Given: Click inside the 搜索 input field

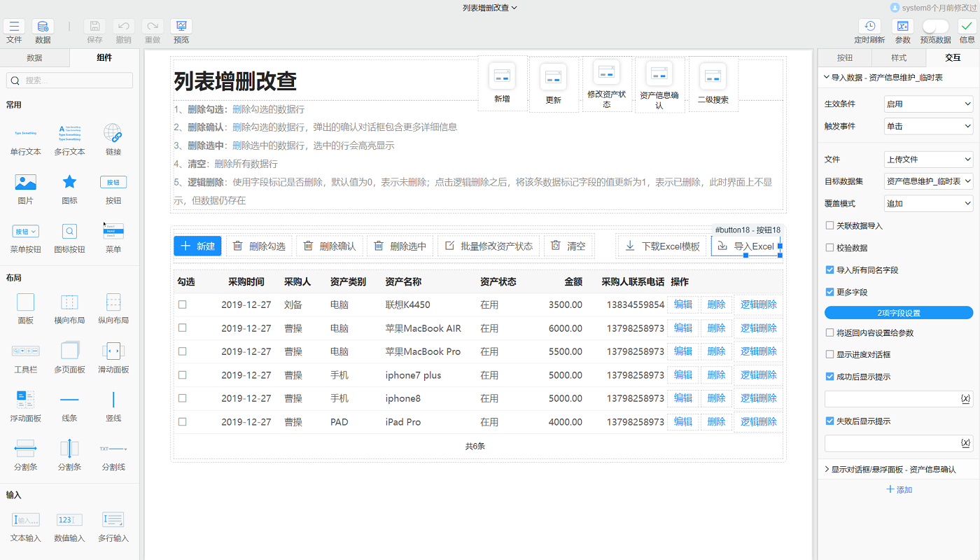Looking at the screenshot, I should click(69, 80).
